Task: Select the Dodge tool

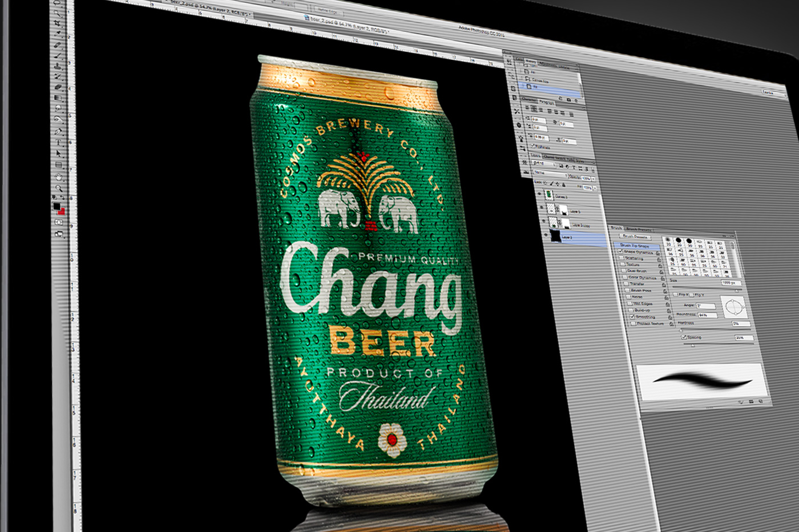Action: (x=58, y=119)
